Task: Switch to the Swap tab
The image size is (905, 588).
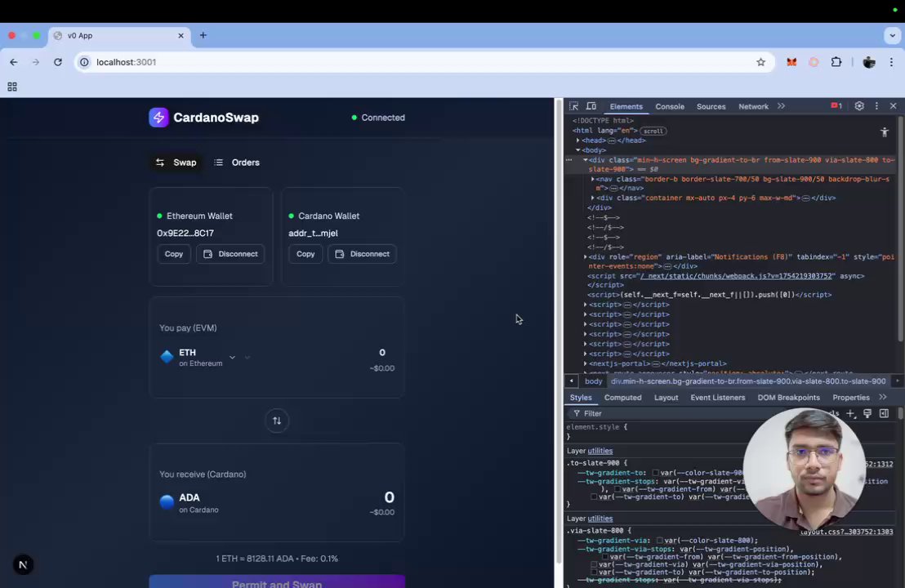Action: point(176,163)
